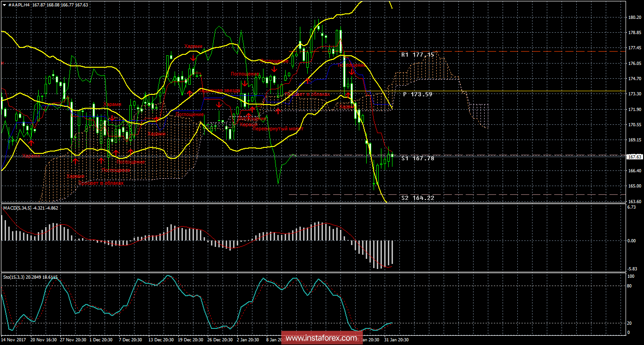
Task: Select the Падающая звезда pattern label
Action: point(219,90)
